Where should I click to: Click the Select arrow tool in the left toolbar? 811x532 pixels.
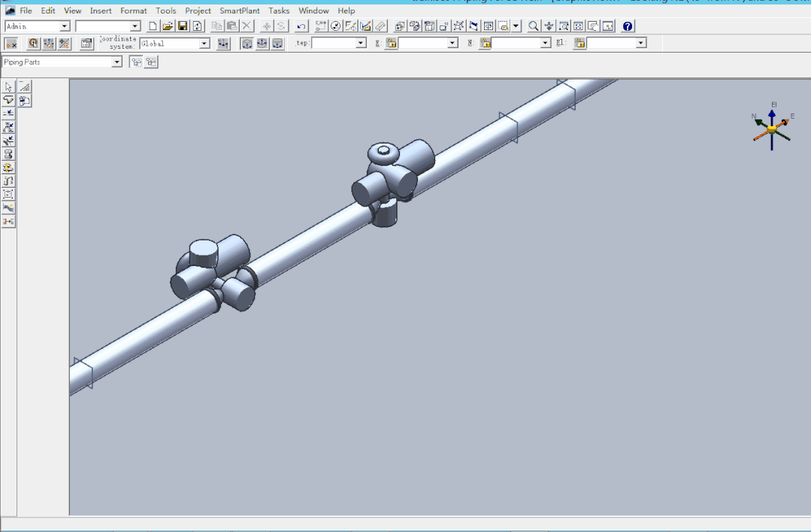pyautogui.click(x=8, y=87)
